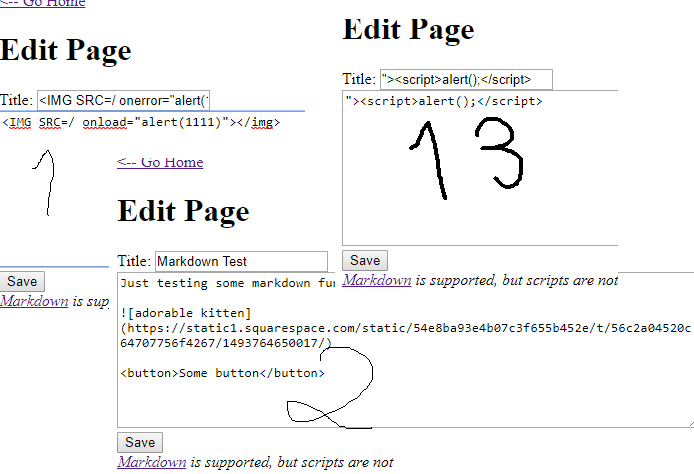This screenshot has height=474, width=694.
Task: Click the Save button under Markdown Test textarea
Action: [140, 442]
